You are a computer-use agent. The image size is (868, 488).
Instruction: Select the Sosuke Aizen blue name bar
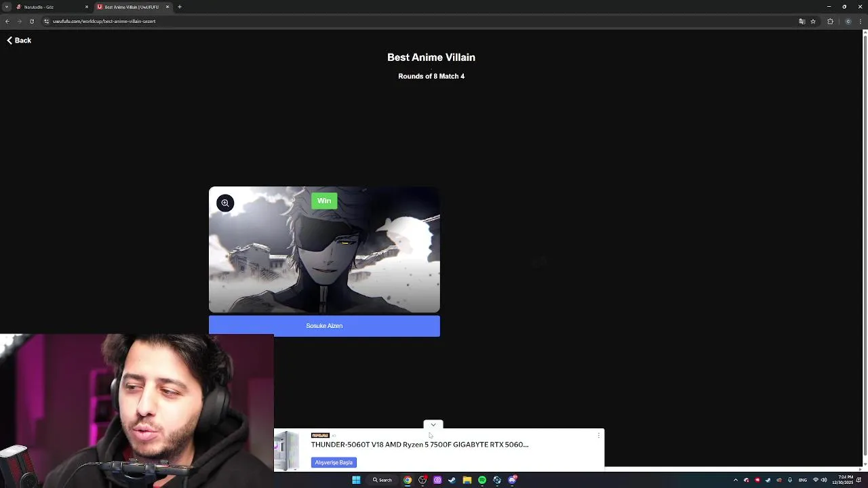point(324,326)
